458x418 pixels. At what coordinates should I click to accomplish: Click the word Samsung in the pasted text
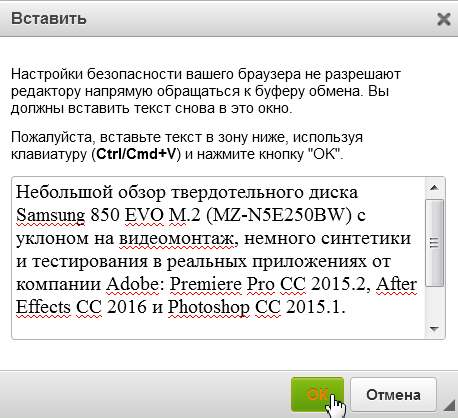(50, 215)
